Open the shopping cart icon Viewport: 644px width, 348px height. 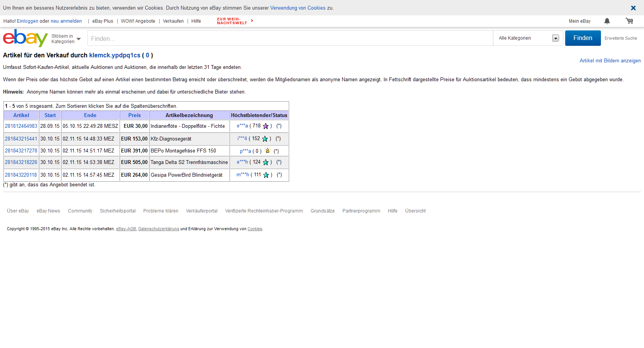coord(629,21)
